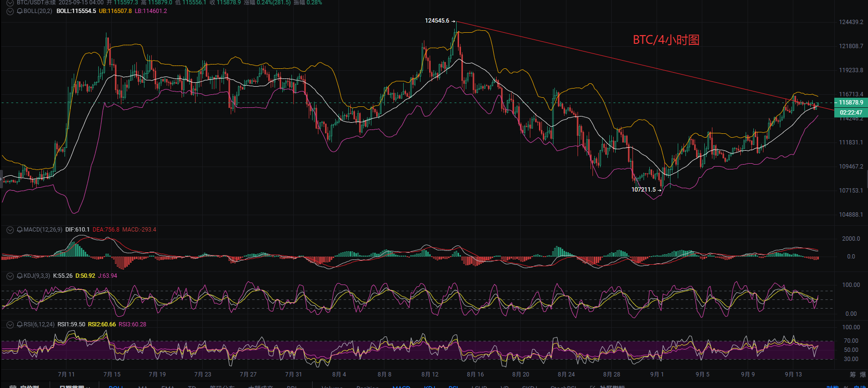
Task: Toggle the TD indicator in bottom bar
Action: (192, 387)
